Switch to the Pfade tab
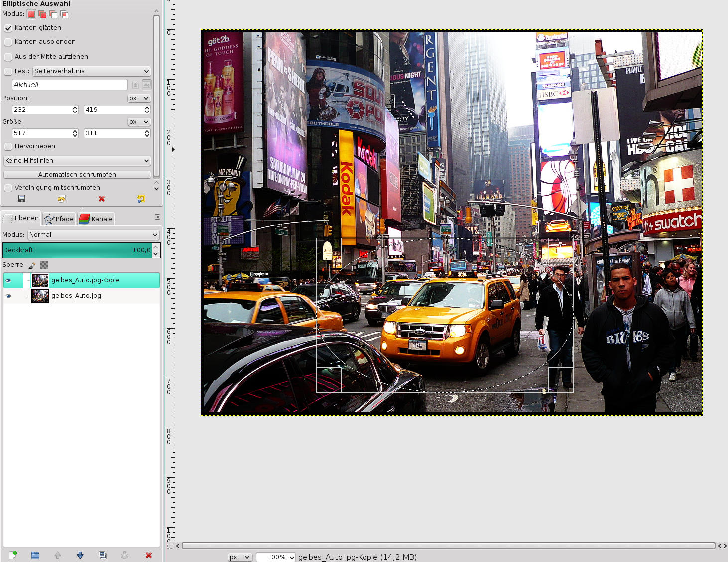 [59, 219]
